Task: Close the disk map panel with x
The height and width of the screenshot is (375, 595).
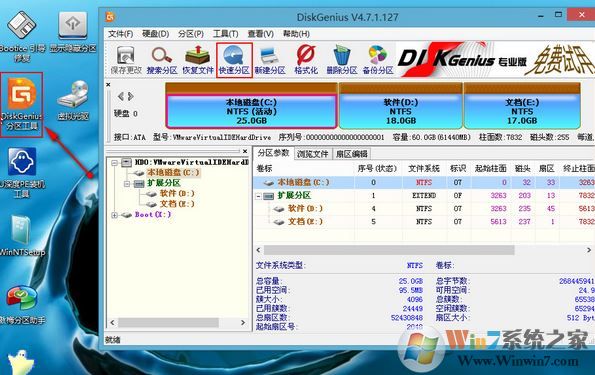Action: (x=108, y=85)
